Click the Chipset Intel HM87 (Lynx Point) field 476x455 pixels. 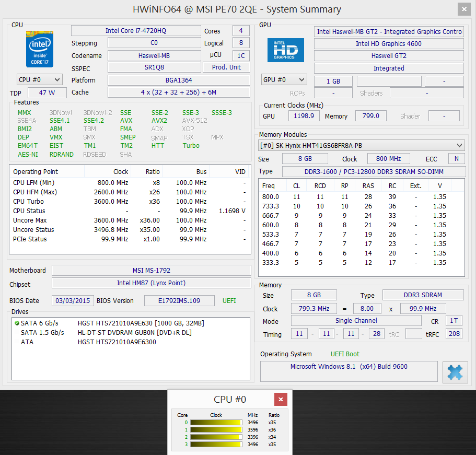pyautogui.click(x=152, y=283)
